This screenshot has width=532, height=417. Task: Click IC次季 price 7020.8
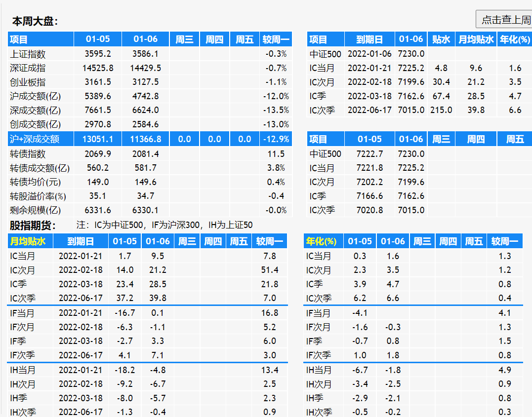pyautogui.click(x=369, y=210)
